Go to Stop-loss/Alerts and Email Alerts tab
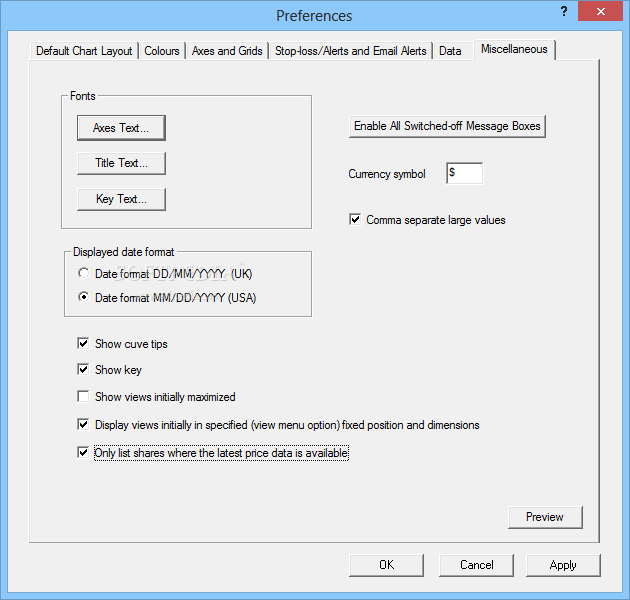 tap(351, 51)
